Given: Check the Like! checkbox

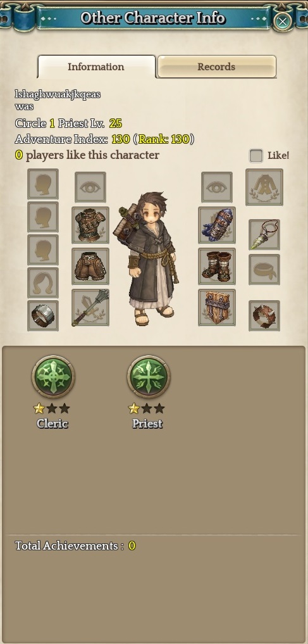Looking at the screenshot, I should pyautogui.click(x=256, y=156).
